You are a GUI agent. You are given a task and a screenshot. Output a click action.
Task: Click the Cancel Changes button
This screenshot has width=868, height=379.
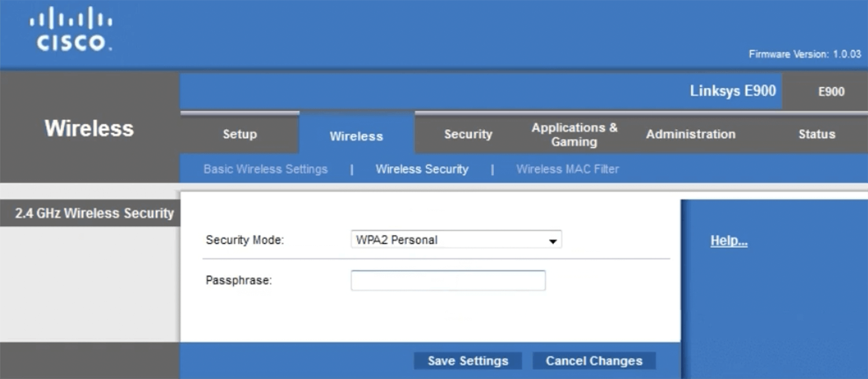tap(594, 361)
